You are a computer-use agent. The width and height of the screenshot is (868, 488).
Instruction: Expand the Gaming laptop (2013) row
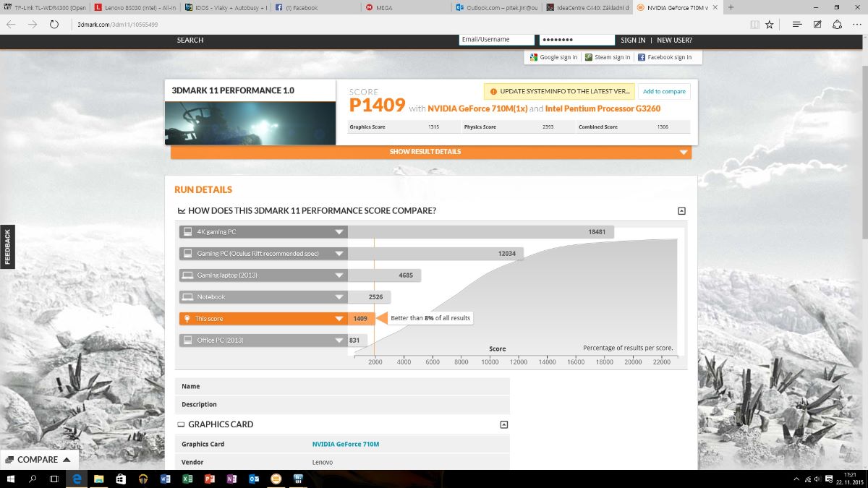tap(339, 275)
